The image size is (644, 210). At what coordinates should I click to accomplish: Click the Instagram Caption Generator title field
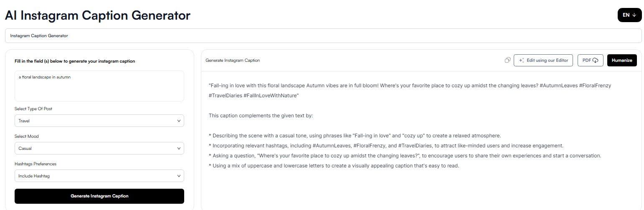coord(323,35)
